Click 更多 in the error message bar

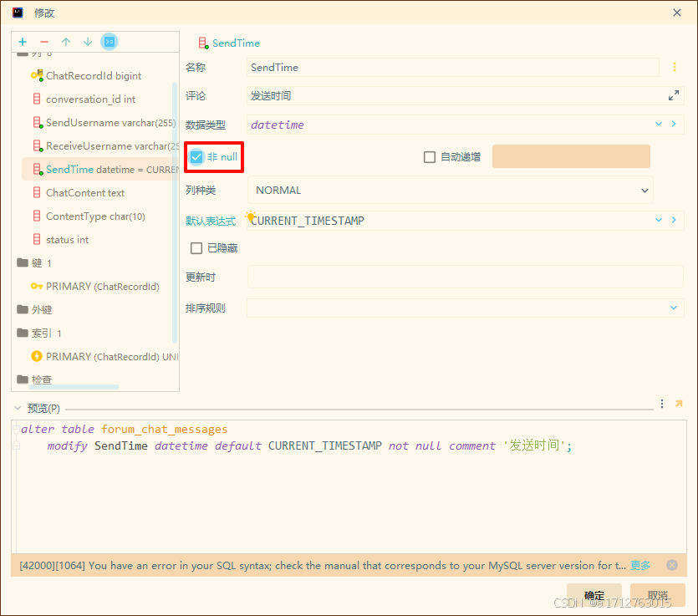[x=639, y=565]
